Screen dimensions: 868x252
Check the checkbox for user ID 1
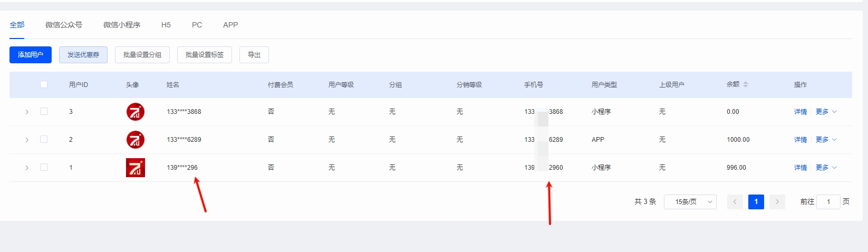tap(44, 167)
